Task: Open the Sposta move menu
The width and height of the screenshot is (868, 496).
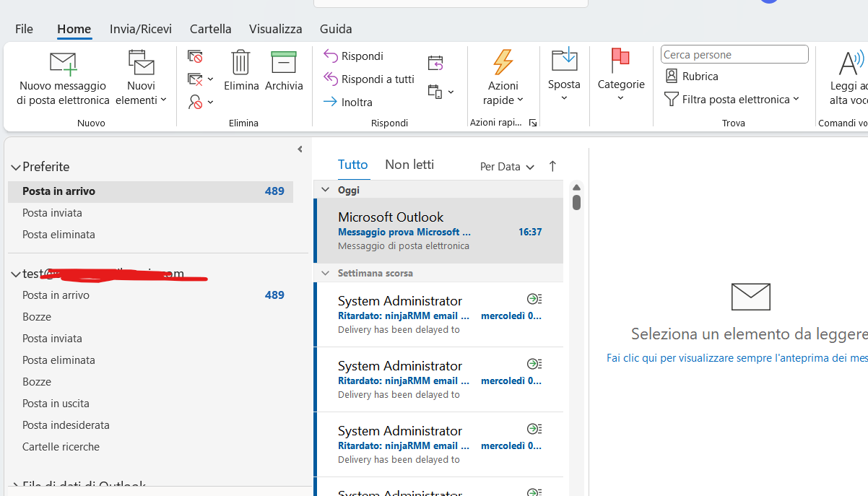Action: 564,75
